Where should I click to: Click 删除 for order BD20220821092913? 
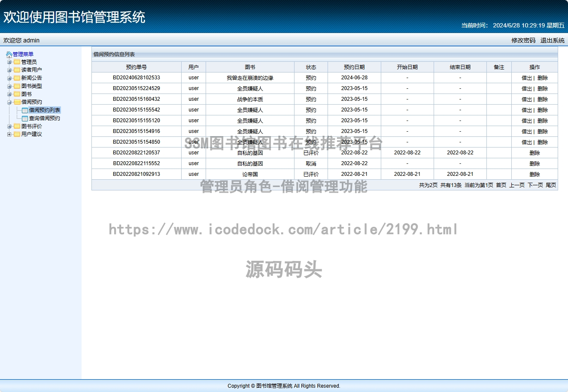coord(535,175)
